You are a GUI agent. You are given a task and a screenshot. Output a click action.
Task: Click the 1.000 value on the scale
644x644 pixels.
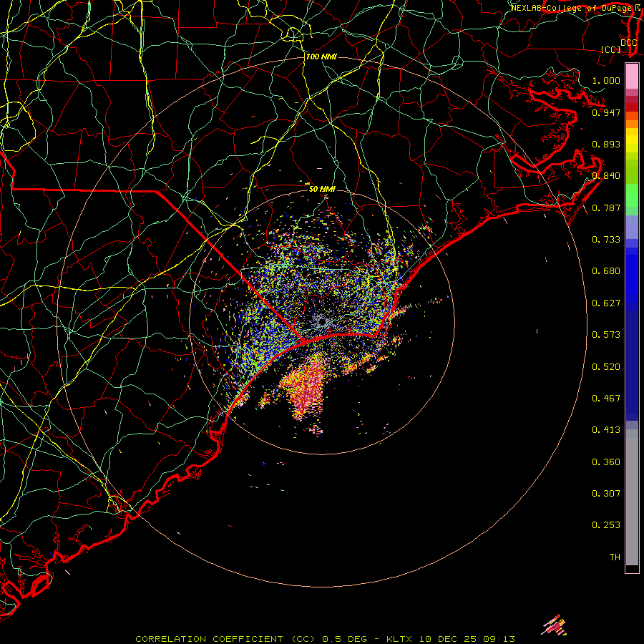click(606, 80)
